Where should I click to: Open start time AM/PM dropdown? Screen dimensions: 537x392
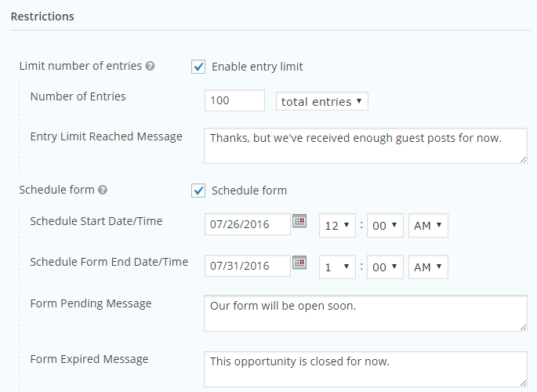(428, 226)
